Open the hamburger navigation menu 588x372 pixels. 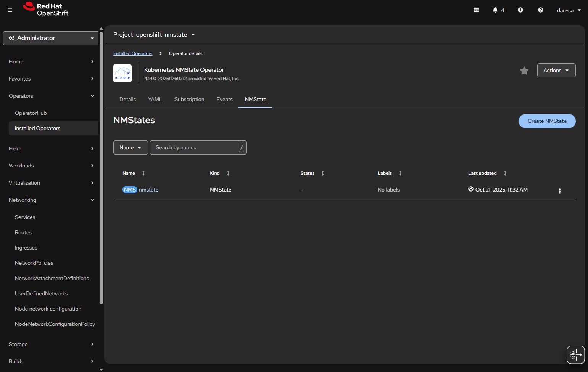10,10
